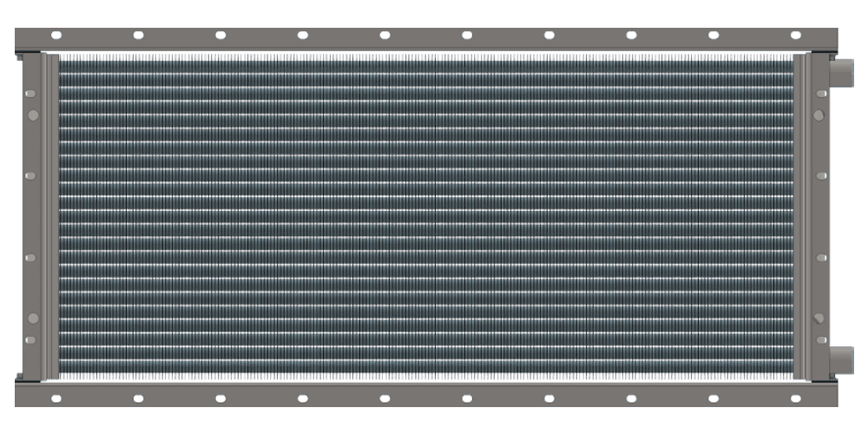The width and height of the screenshot is (868, 434).
Task: Click the rightmost slot on bottom flange
Action: pyautogui.click(x=795, y=398)
